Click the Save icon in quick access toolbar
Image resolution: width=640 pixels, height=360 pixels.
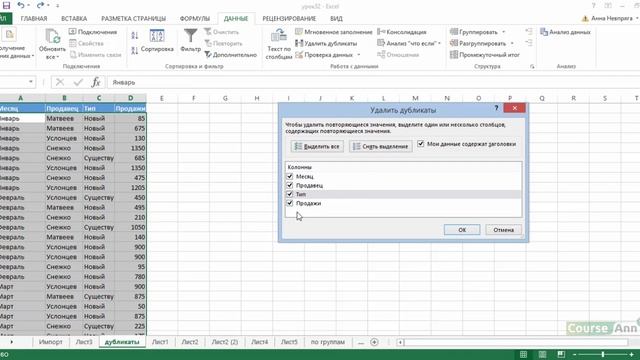pyautogui.click(x=6, y=5)
